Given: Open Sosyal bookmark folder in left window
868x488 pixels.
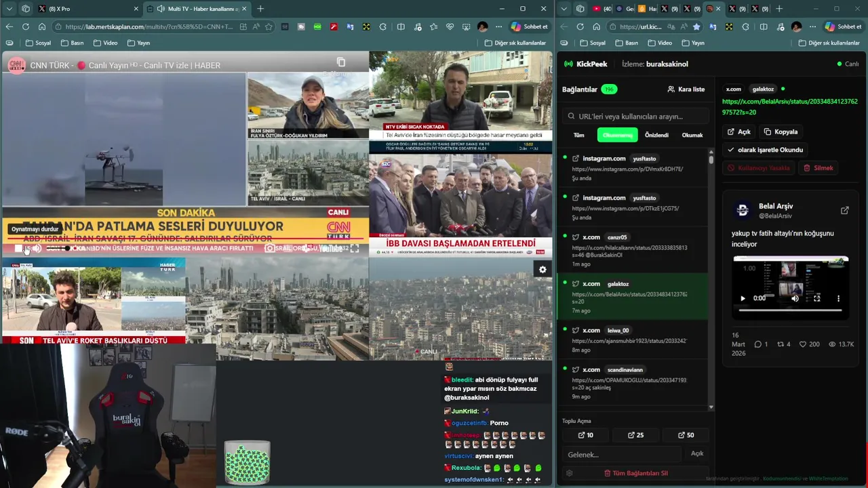Looking at the screenshot, I should 39,43.
